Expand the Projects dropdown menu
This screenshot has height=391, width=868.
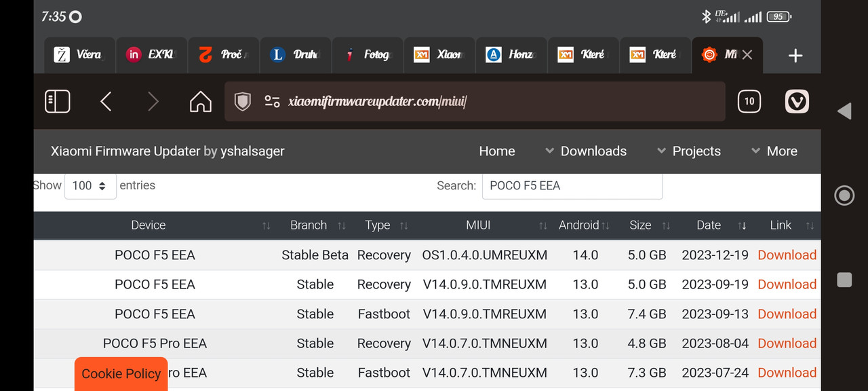coord(688,151)
